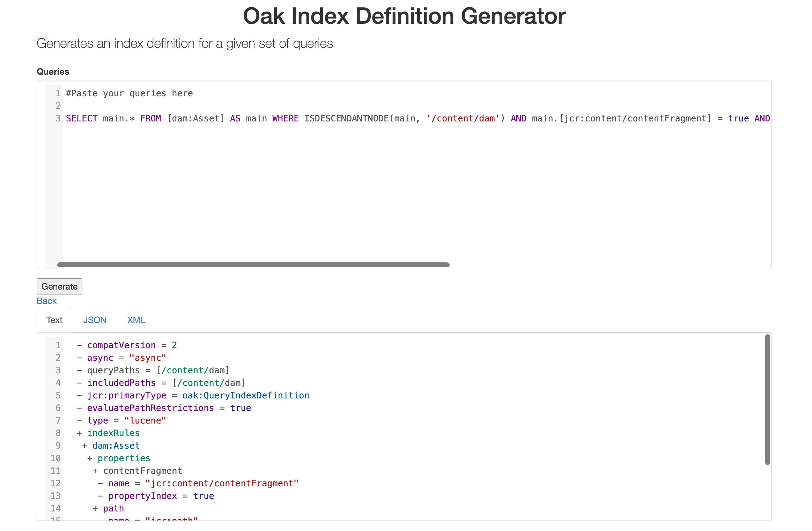Follow the Back link
This screenshot has width=812, height=531.
tap(46, 301)
